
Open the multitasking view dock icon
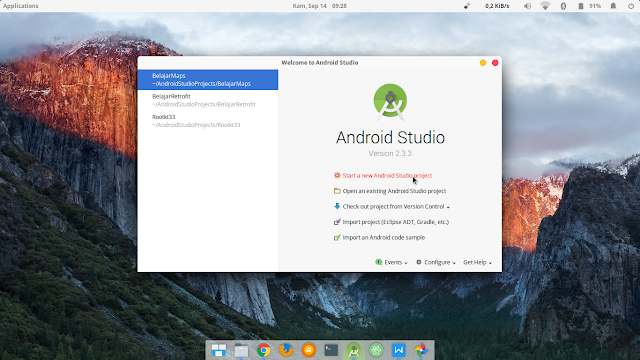click(219, 350)
